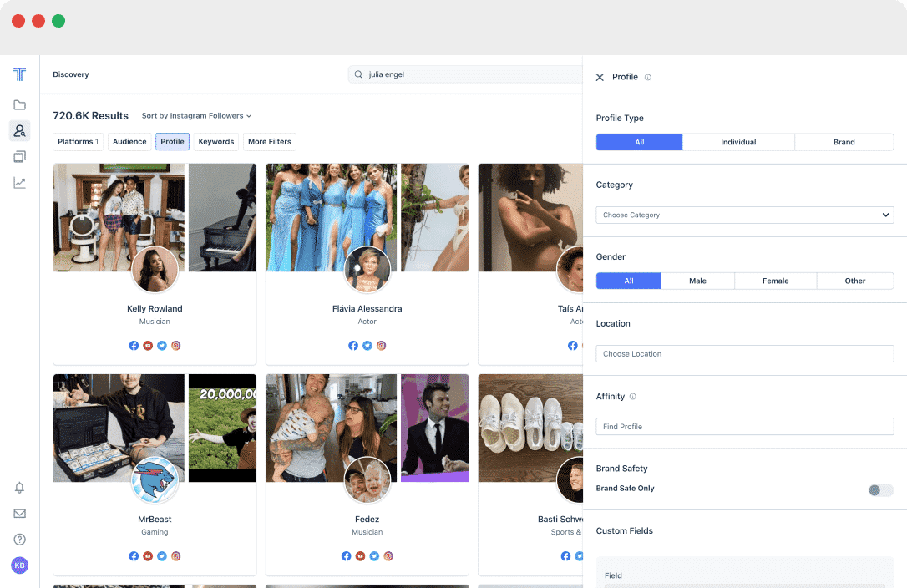
Task: Open the analytics chart sidebar icon
Action: [x=19, y=183]
